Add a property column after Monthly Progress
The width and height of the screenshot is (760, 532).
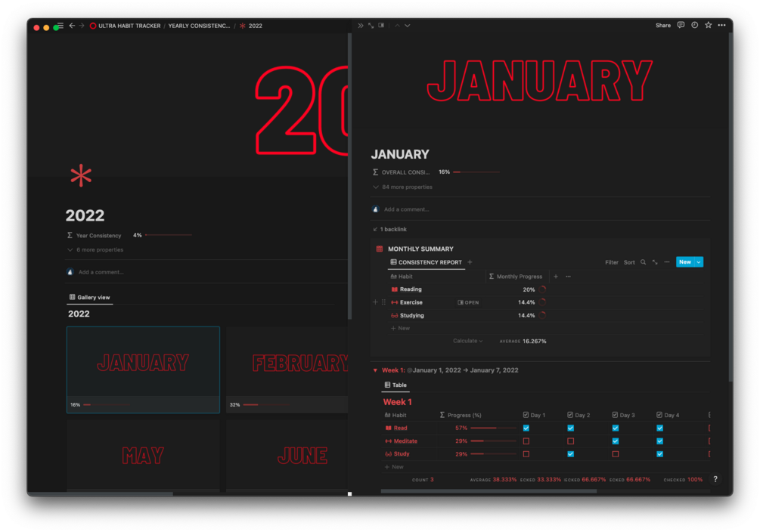[x=556, y=276]
